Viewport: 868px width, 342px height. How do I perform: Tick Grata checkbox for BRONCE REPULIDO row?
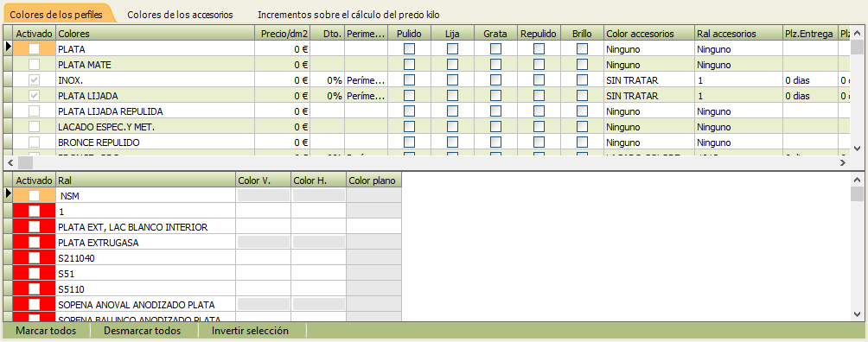tap(495, 142)
